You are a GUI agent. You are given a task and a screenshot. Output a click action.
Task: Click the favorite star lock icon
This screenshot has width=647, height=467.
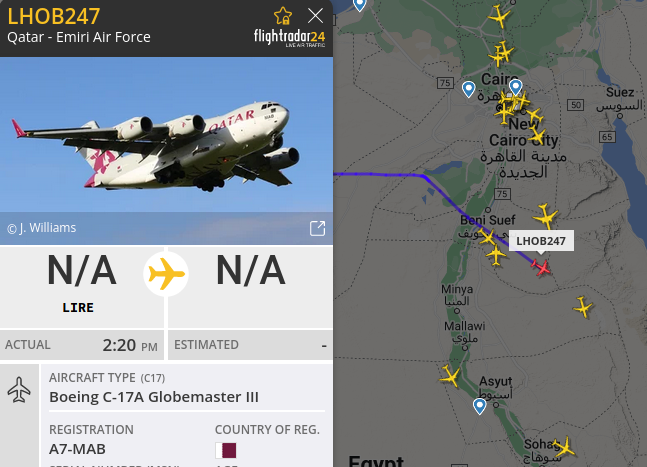283,16
